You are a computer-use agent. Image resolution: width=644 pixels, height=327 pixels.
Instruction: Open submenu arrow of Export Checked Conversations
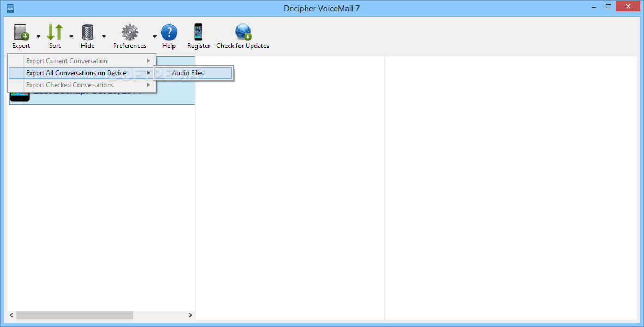coord(148,85)
